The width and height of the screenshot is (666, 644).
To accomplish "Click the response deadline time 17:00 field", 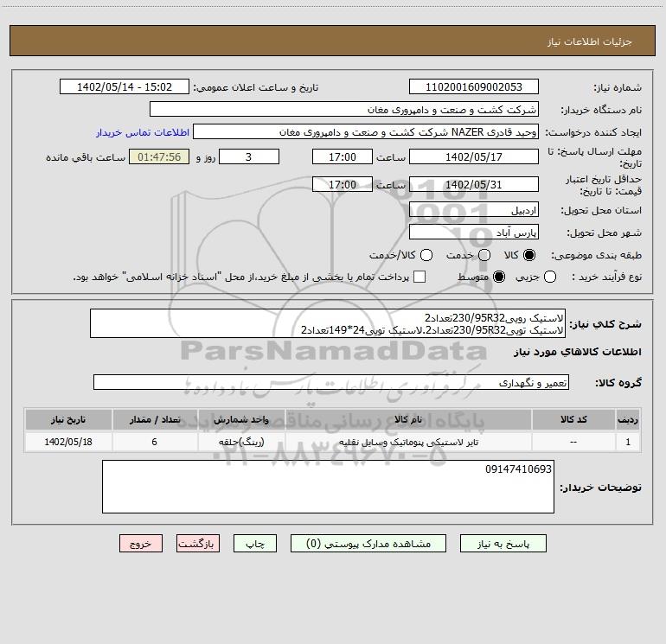I will 343,156.
